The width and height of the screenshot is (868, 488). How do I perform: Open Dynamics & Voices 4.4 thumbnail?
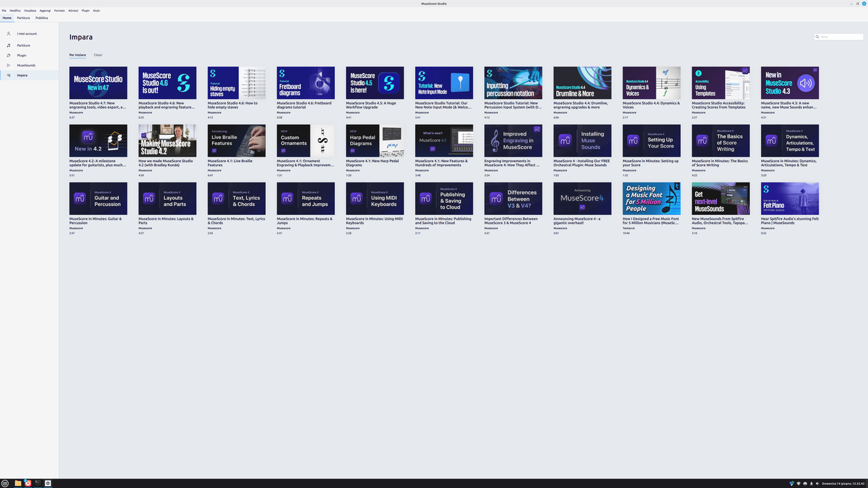652,83
